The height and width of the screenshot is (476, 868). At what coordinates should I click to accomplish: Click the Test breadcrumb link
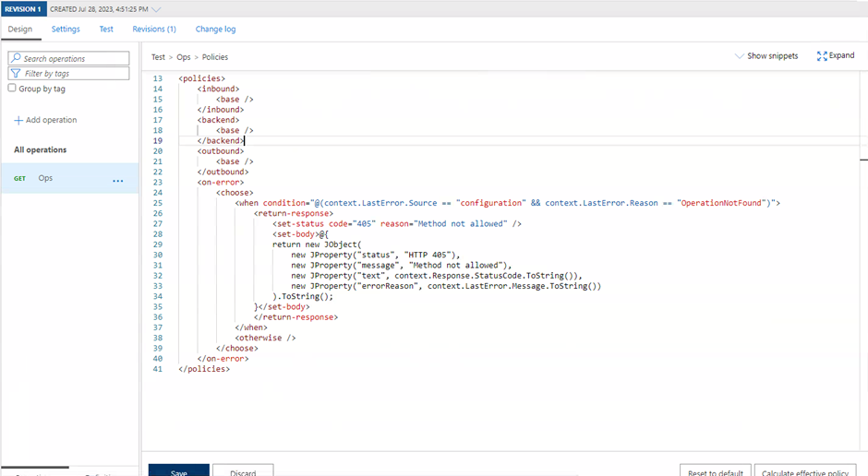(x=158, y=57)
